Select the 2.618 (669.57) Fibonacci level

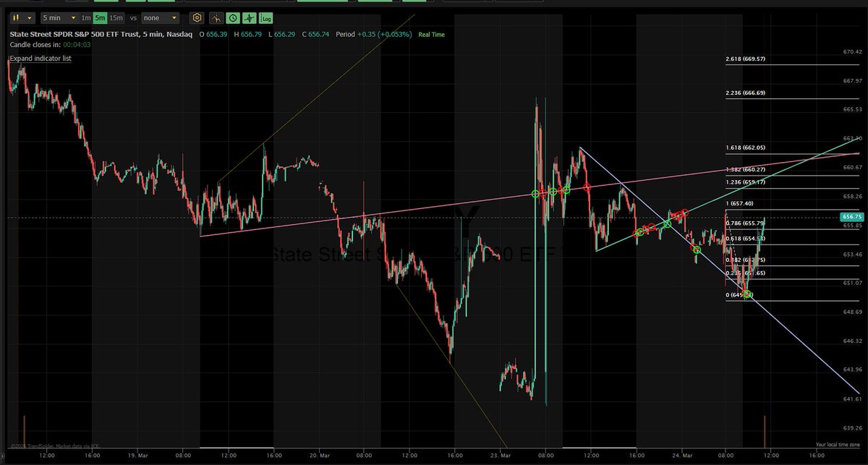(x=745, y=59)
